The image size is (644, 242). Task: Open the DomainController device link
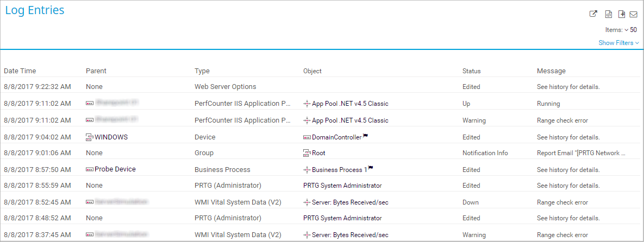tap(336, 137)
